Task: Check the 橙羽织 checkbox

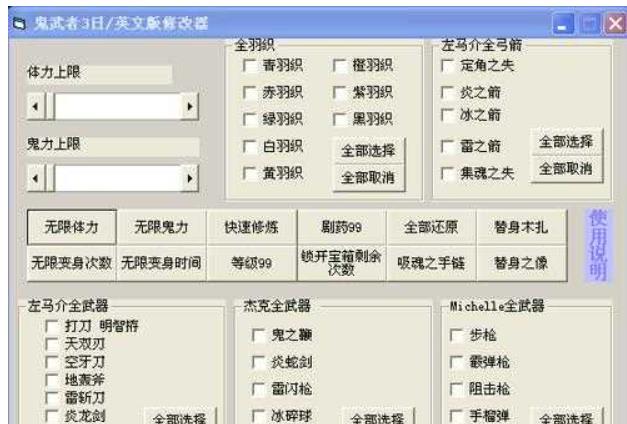Action: (339, 65)
